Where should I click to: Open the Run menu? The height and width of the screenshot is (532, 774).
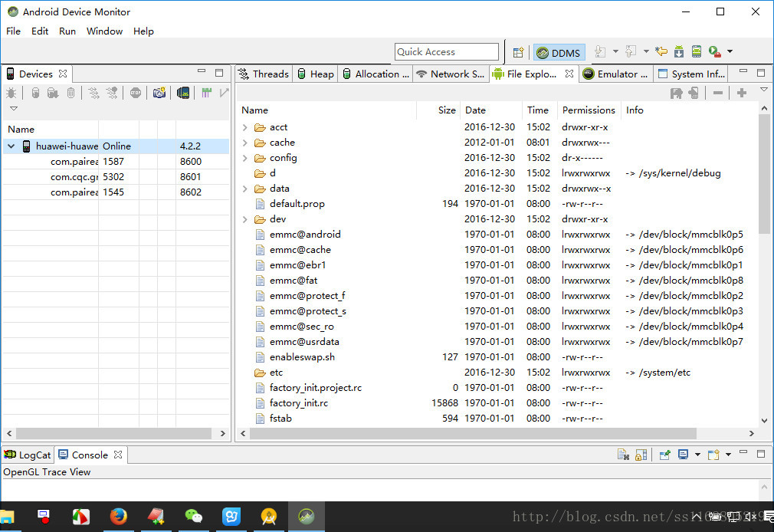[x=67, y=31]
